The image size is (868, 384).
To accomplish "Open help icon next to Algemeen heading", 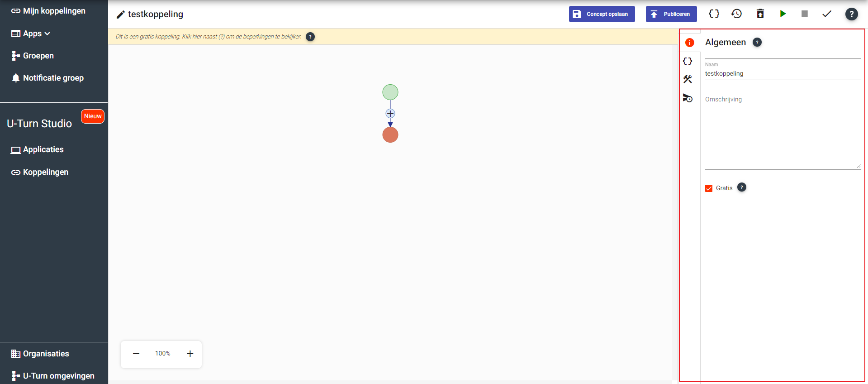I will tap(757, 42).
